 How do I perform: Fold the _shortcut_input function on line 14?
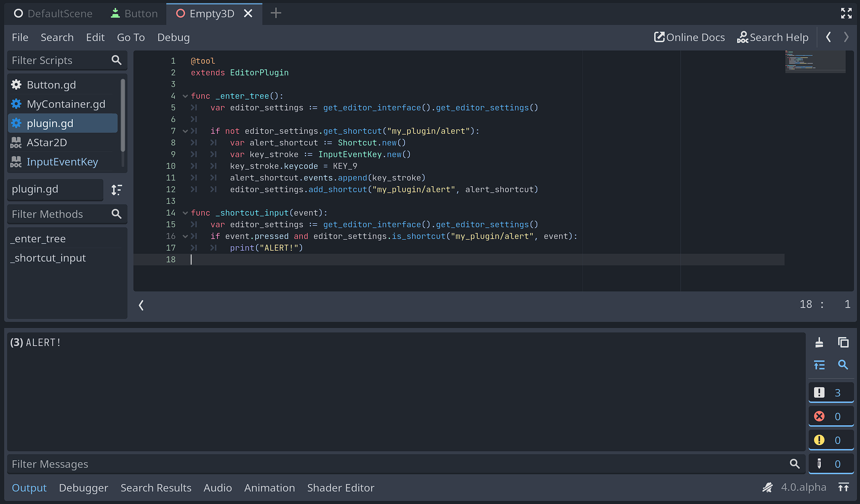[x=185, y=213]
